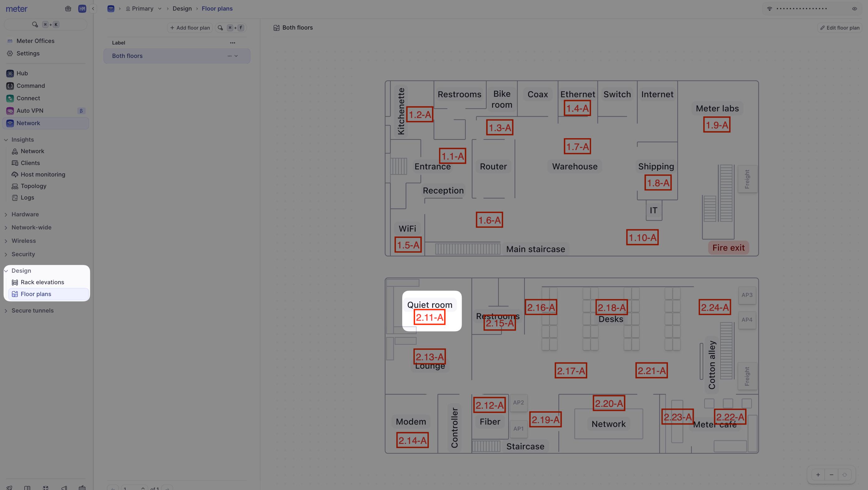
Task: Reveal hidden WiFi password with eye icon
Action: pyautogui.click(x=854, y=9)
